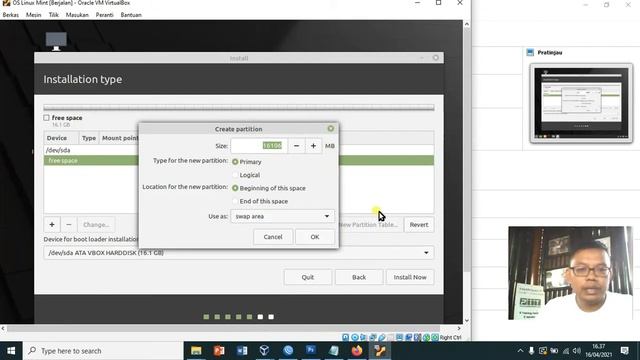Open the notepad-style app in taskbar
Viewport: 640px width, 360px height.
[x=334, y=351]
